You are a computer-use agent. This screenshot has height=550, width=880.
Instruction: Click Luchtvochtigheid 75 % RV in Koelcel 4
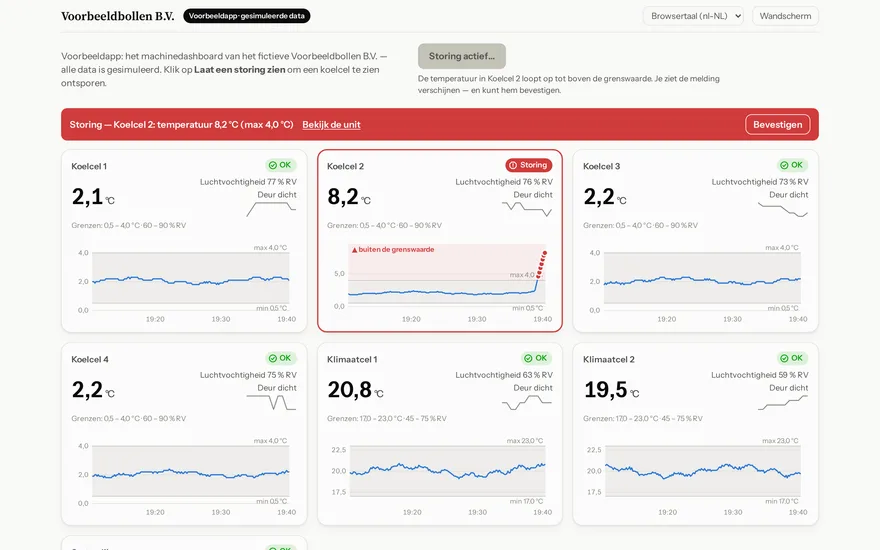click(x=248, y=375)
